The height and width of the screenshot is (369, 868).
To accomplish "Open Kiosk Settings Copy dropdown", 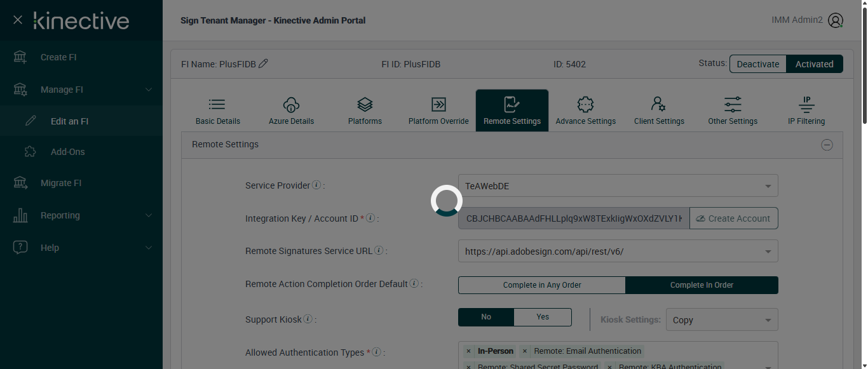I will [x=722, y=320].
